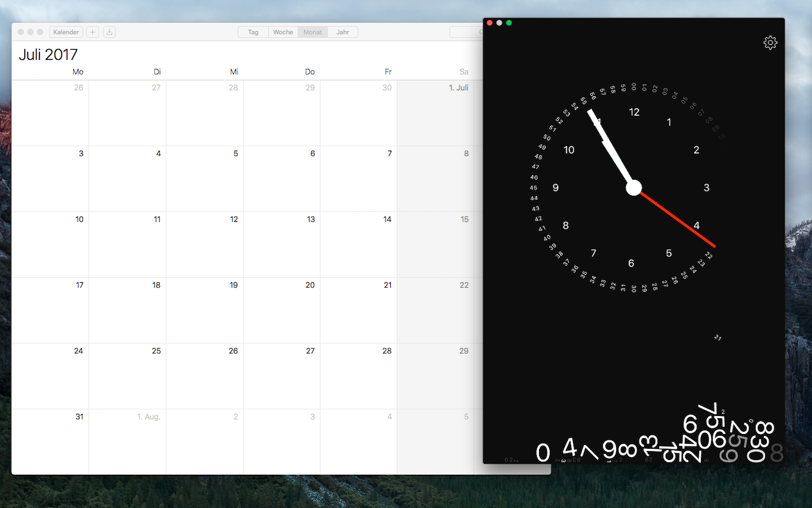
Task: Click the Juli 2017 heading
Action: (x=48, y=54)
